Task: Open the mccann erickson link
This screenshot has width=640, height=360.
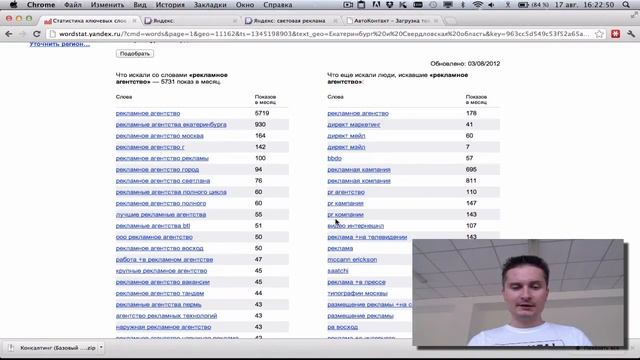Action: pyautogui.click(x=352, y=260)
